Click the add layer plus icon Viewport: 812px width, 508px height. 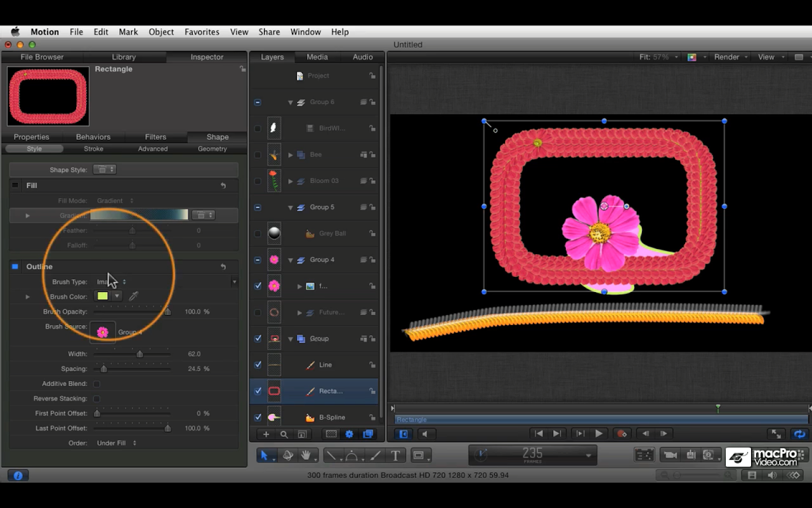[x=266, y=434]
